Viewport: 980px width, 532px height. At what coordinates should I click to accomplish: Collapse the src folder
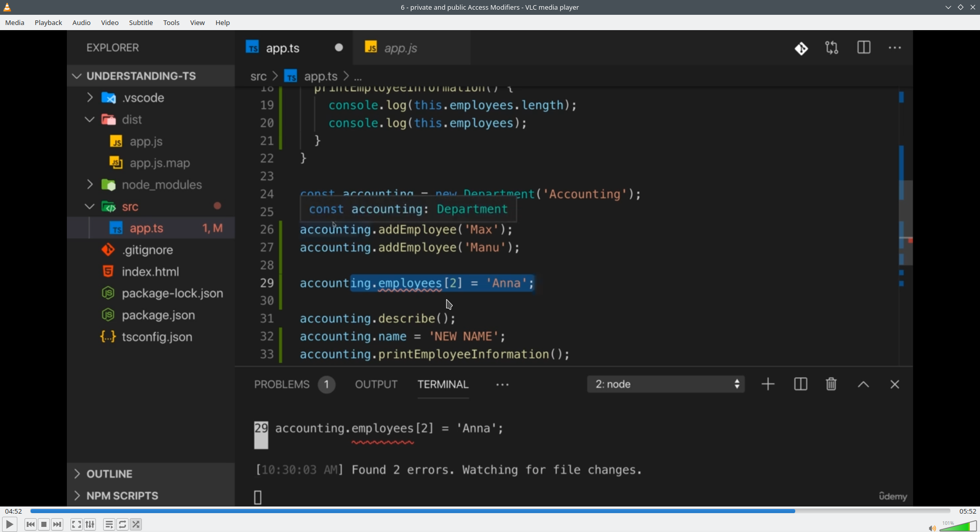point(151,207)
